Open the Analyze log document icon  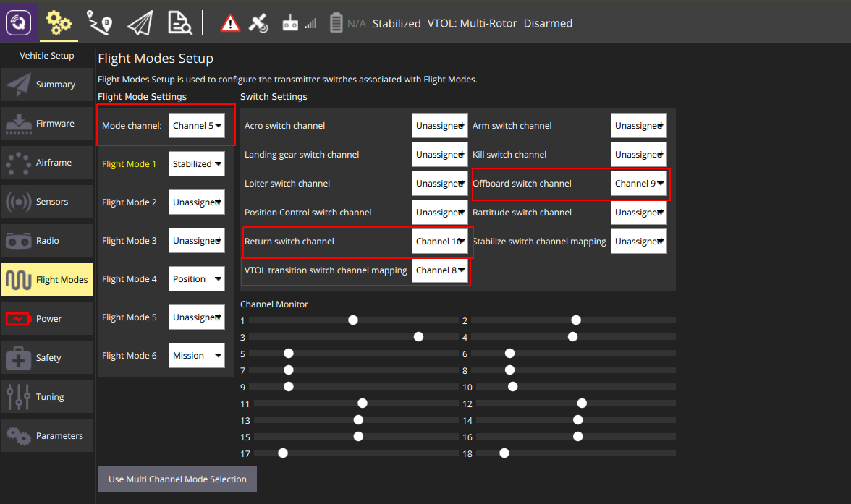[x=179, y=23]
